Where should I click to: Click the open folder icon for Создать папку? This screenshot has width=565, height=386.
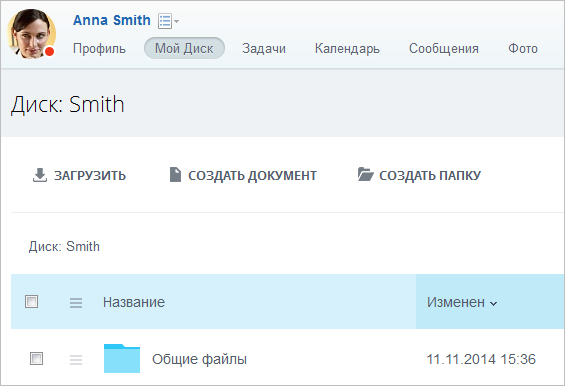click(x=365, y=174)
